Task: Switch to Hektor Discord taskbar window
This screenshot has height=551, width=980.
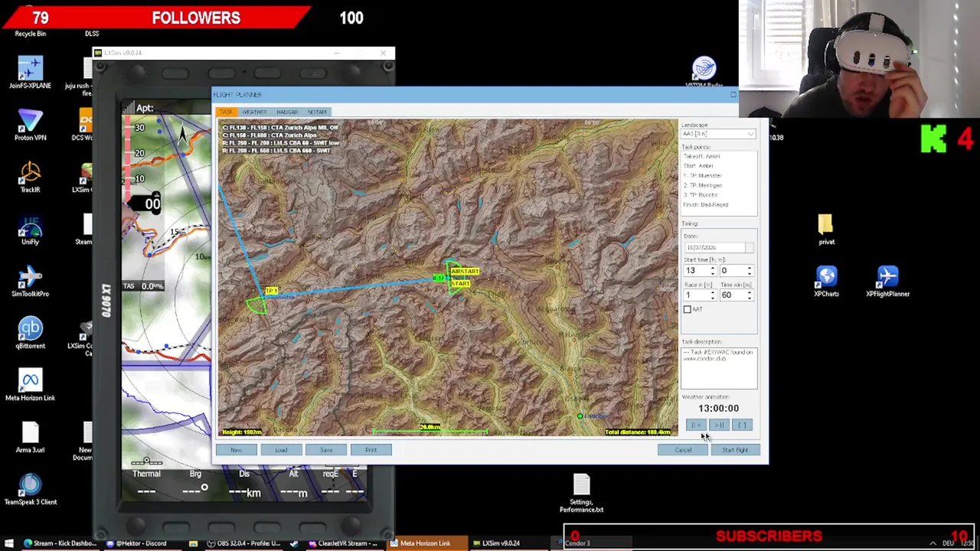Action: click(142, 543)
